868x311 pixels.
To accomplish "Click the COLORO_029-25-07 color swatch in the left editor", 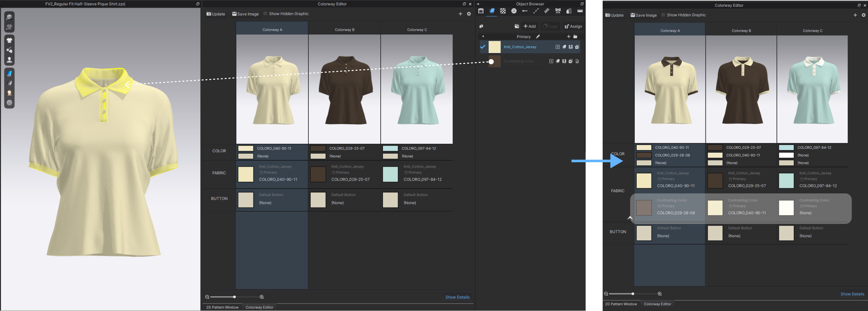I will click(318, 148).
